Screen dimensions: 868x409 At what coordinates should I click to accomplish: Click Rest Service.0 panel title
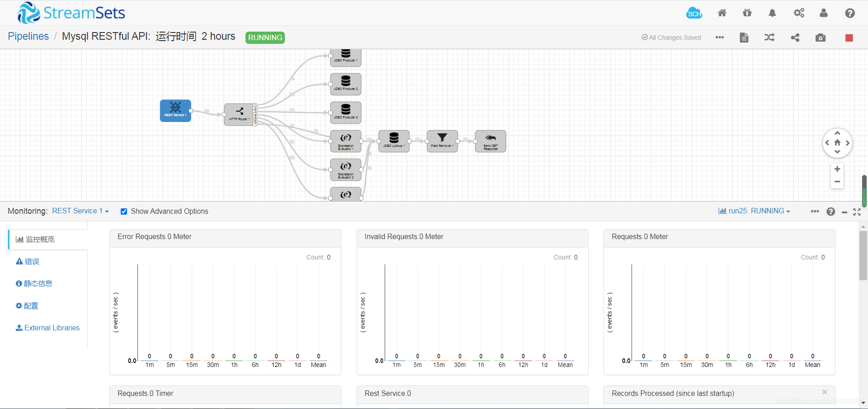387,393
